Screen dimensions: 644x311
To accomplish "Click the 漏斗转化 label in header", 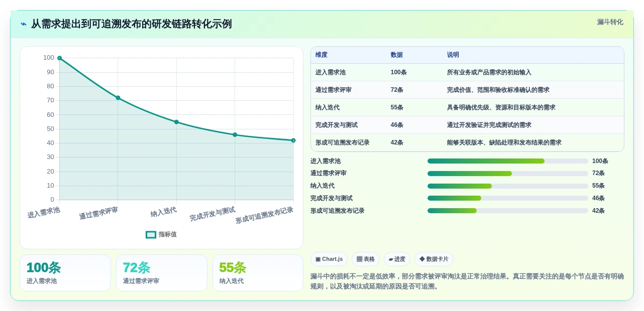I will [x=610, y=22].
